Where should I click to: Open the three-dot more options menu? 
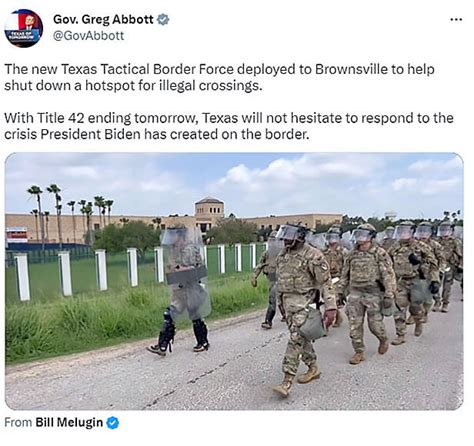pyautogui.click(x=456, y=20)
